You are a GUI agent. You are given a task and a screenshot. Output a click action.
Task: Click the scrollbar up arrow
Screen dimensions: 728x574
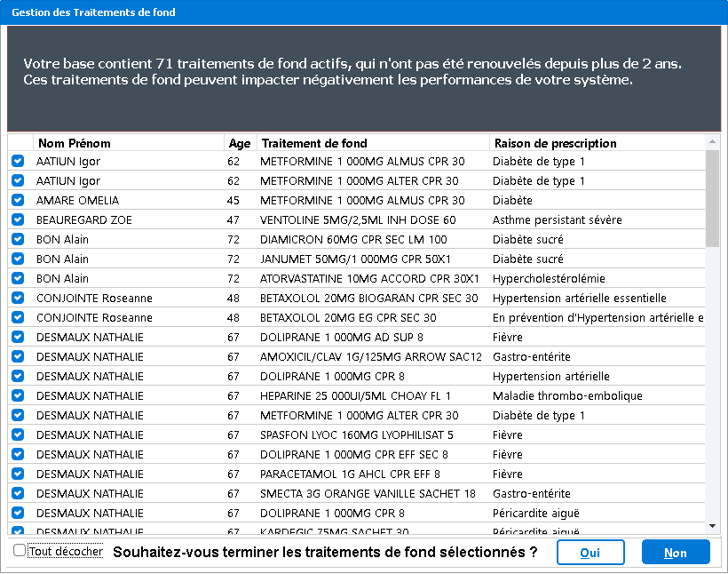[712, 141]
